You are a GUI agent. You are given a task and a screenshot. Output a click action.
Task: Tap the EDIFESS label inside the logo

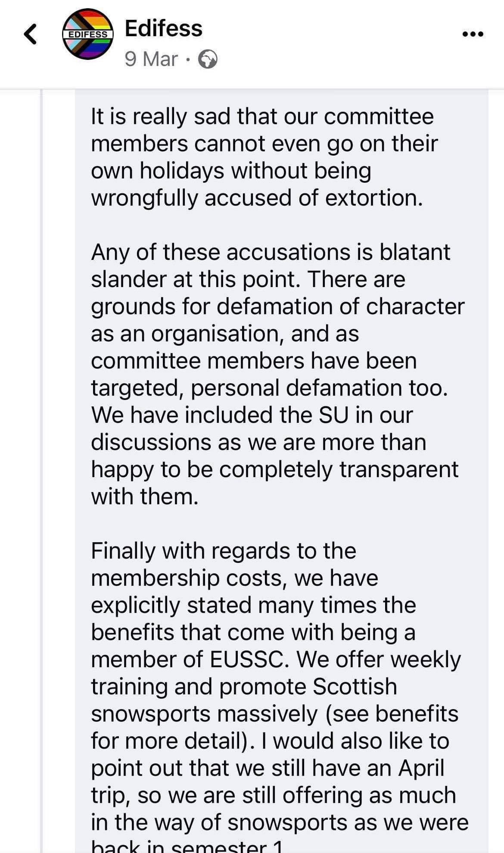88,34
